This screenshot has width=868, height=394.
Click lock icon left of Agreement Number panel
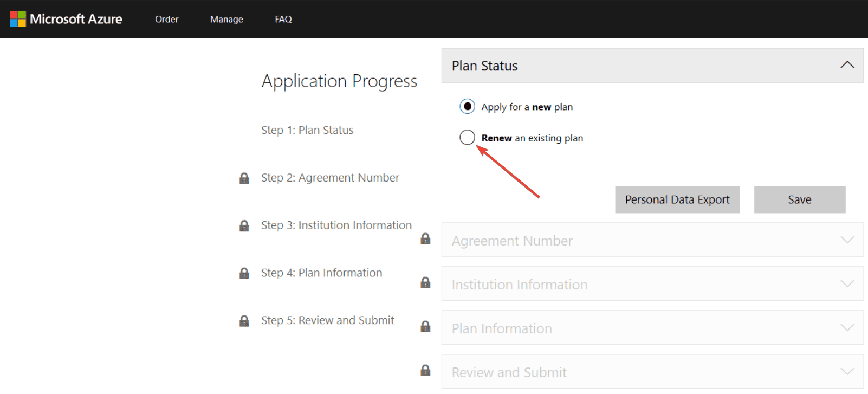425,239
